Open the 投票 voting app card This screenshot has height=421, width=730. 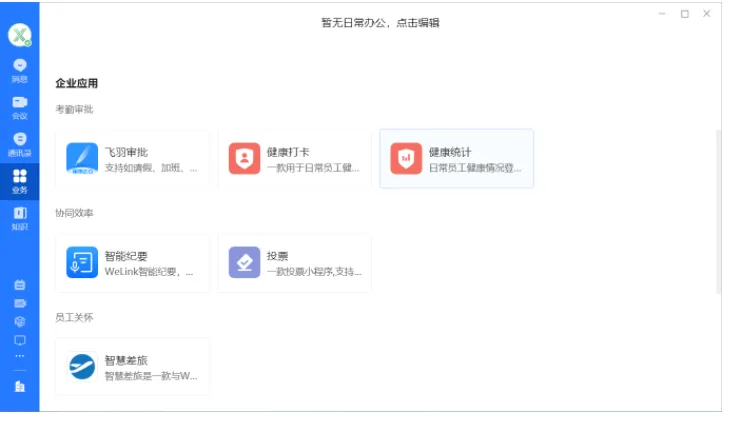point(294,263)
